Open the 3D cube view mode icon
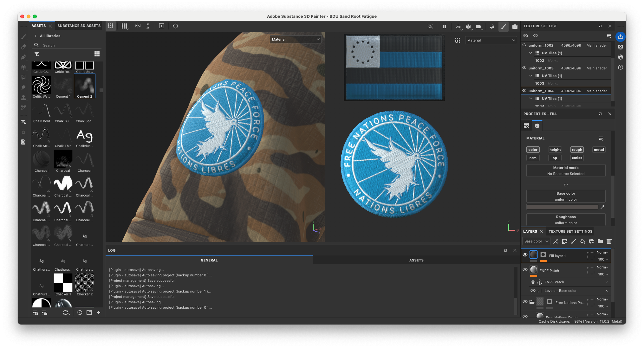Screen dimensions: 644x348 point(468,26)
